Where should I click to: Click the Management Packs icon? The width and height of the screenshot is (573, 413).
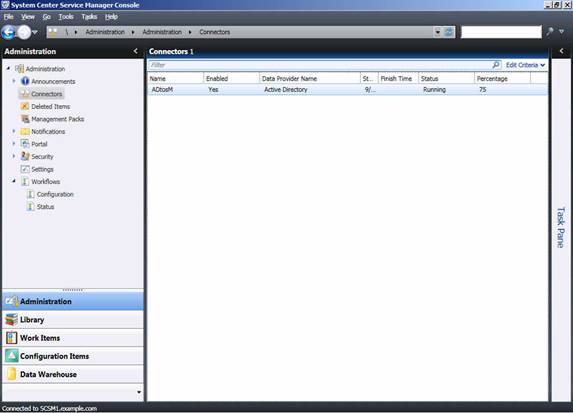[25, 119]
